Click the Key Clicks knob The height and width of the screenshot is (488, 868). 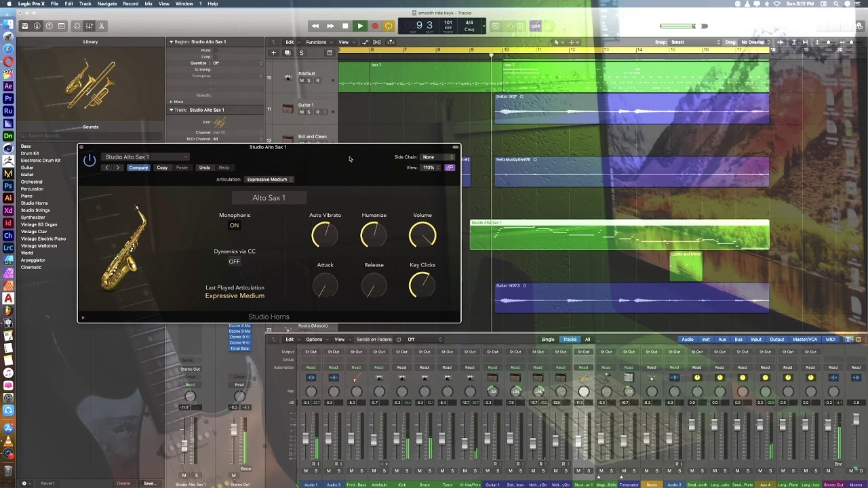[x=422, y=285]
